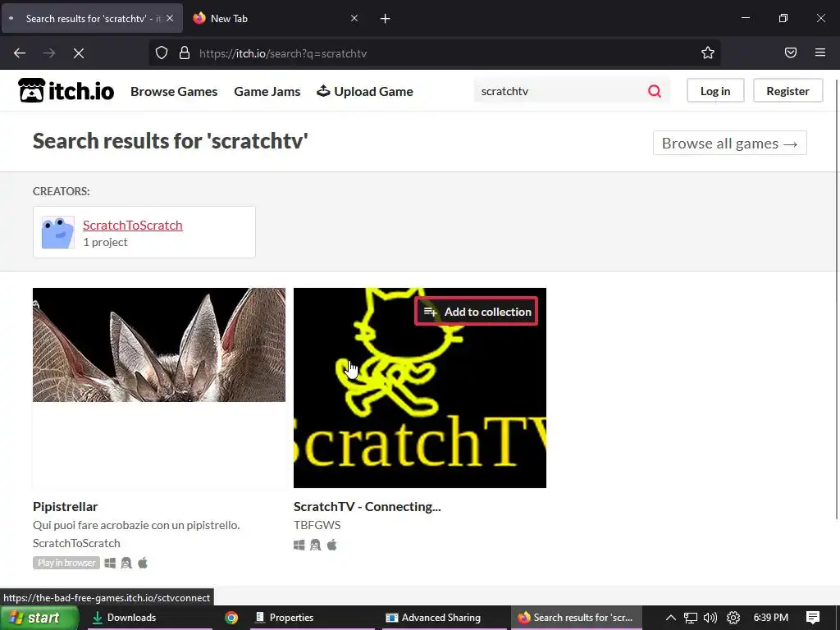Select the 'Search results for scratchtv' tab
840x630 pixels.
[92, 19]
